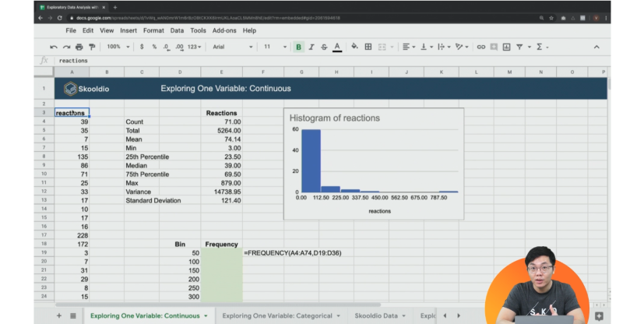The image size is (644, 324).
Task: Open the Chrome three-dot menu
Action: 606,18
